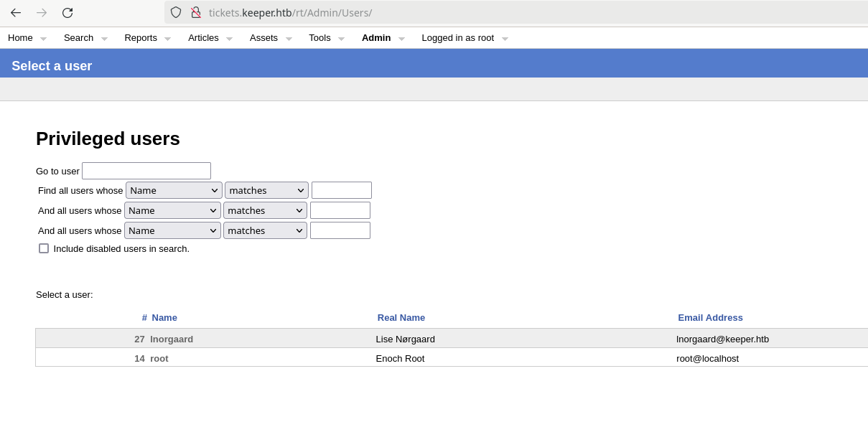This screenshot has width=868, height=422.
Task: Open the Admin menu
Action: pyautogui.click(x=376, y=38)
